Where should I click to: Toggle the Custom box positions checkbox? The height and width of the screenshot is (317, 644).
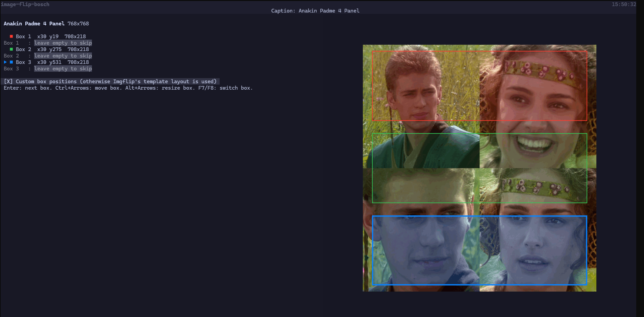8,82
